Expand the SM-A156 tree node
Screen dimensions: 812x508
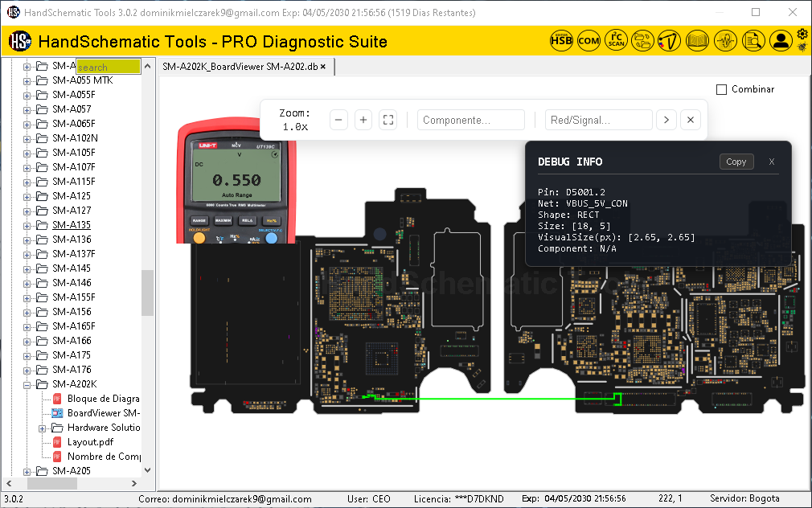point(27,312)
